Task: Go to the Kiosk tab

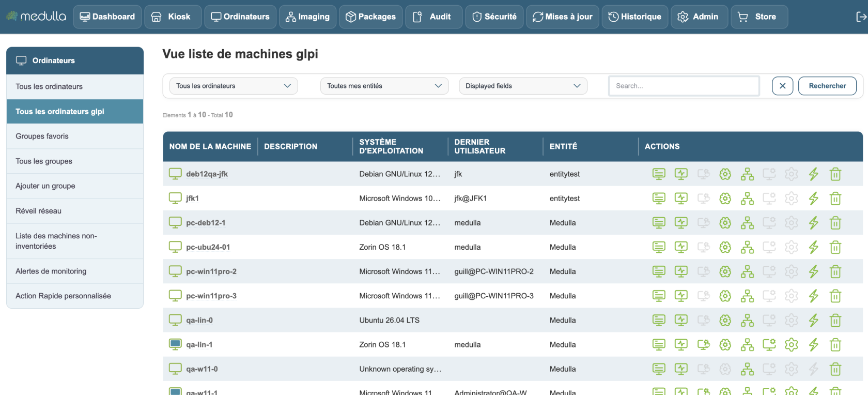Action: coord(173,17)
